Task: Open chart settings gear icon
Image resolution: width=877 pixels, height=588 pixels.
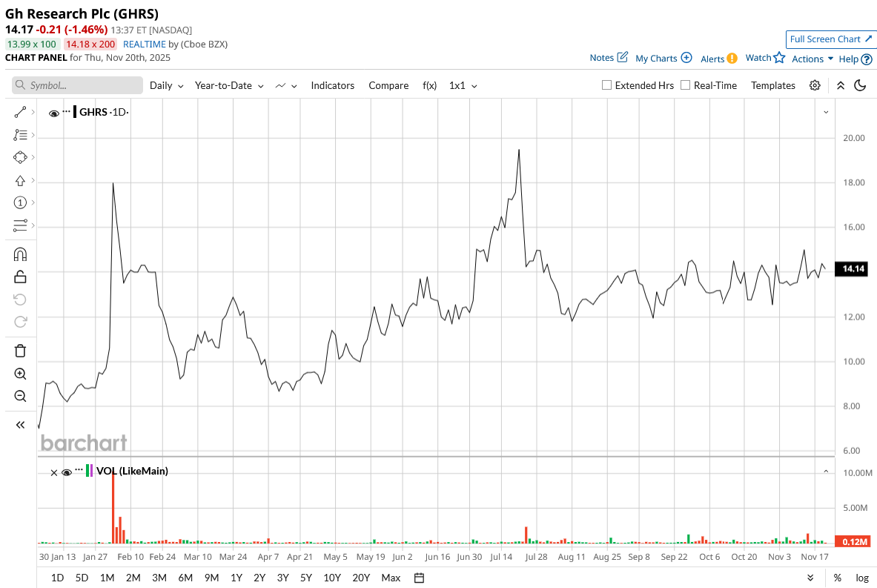Action: coord(815,85)
